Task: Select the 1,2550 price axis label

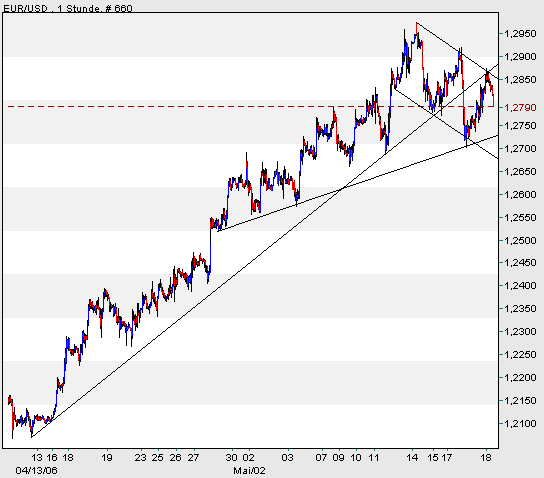Action: click(520, 217)
